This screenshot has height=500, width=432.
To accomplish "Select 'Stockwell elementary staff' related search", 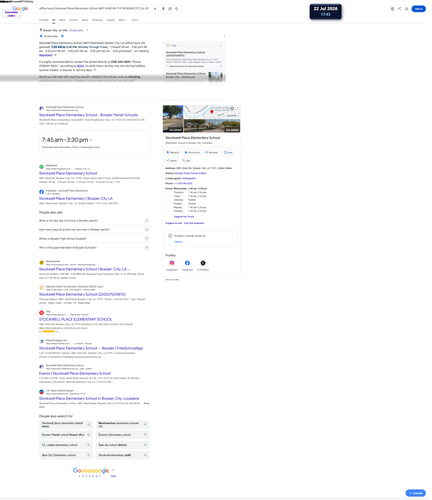I will coord(123,455).
